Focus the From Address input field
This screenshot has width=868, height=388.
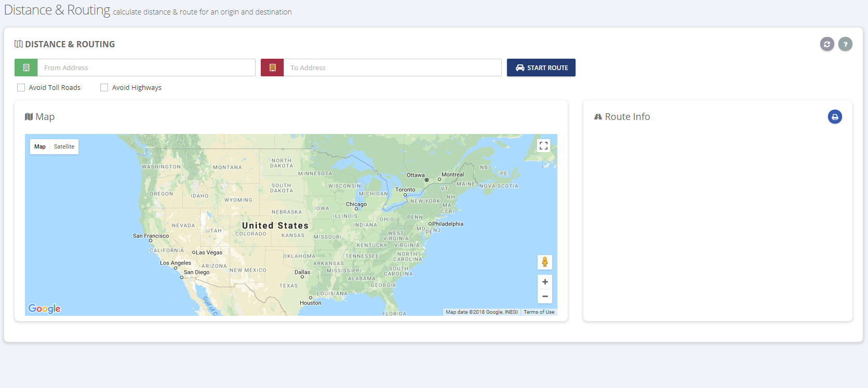tap(146, 68)
